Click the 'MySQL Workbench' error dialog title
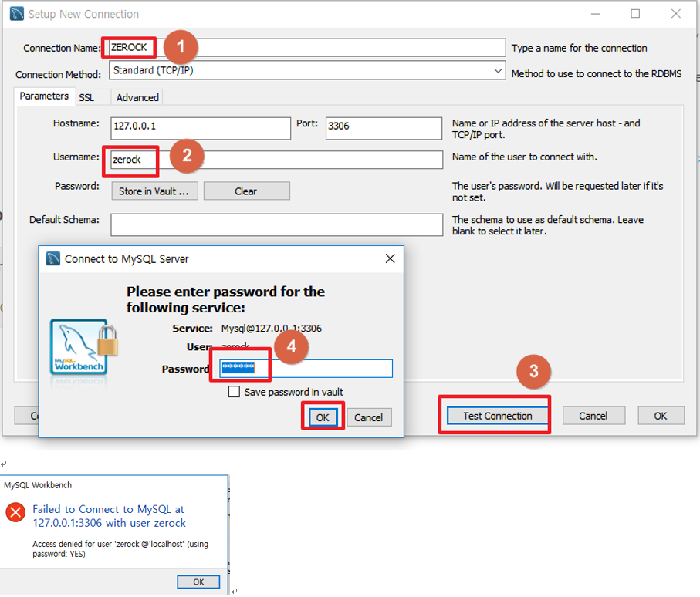Viewport: 700px width, 597px height. pos(38,485)
